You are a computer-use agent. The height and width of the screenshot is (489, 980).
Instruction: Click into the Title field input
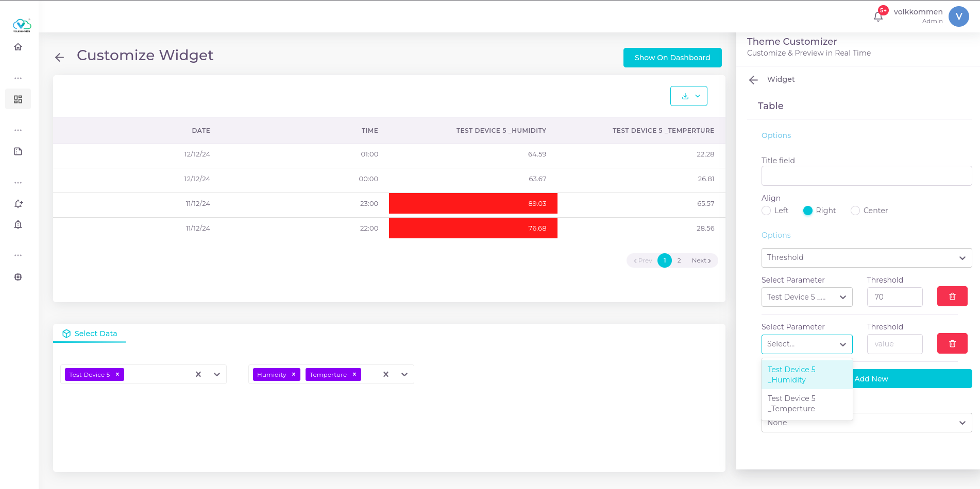pos(866,176)
